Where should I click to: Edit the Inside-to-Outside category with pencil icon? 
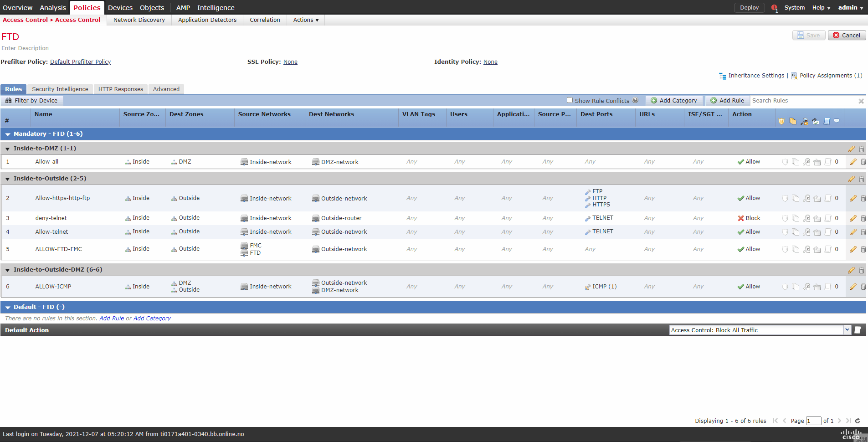tap(851, 179)
